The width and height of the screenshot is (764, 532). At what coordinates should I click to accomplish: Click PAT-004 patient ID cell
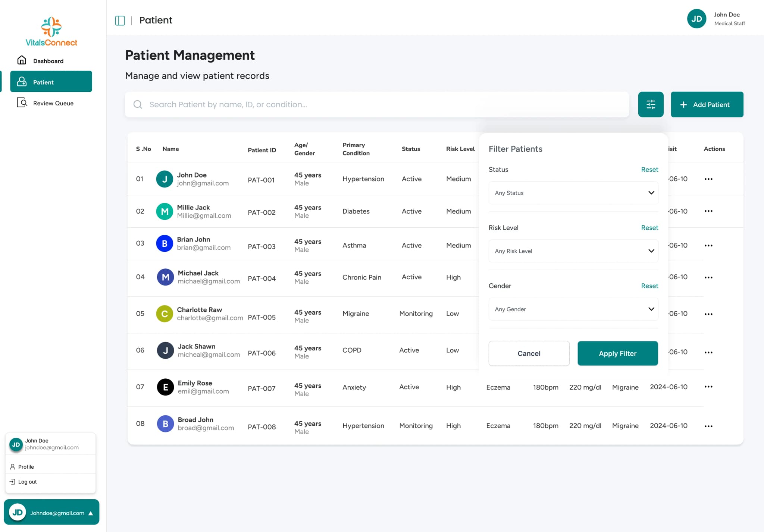click(262, 278)
